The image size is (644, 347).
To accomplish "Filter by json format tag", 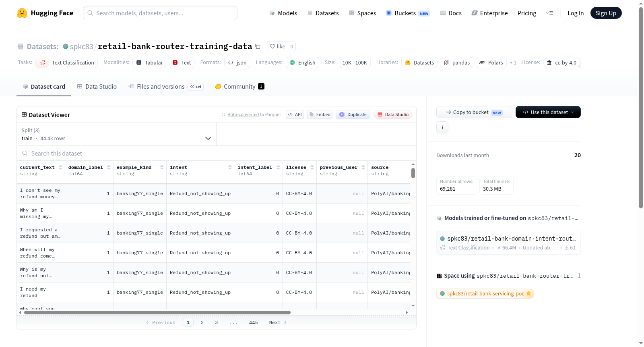I will [237, 62].
